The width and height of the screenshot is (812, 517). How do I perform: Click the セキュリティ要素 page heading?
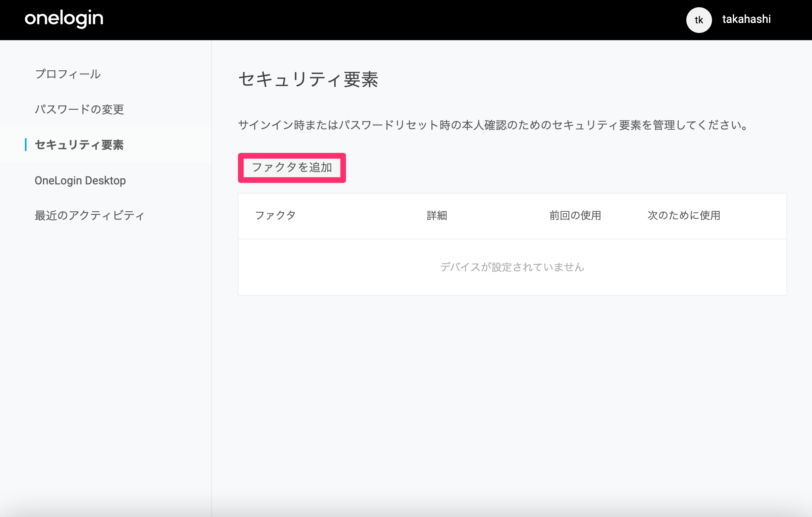click(x=308, y=79)
